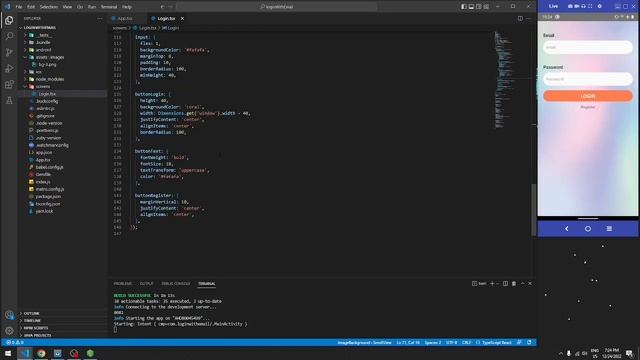Open the customize layout button
The height and width of the screenshot is (360, 640).
click(x=486, y=7)
